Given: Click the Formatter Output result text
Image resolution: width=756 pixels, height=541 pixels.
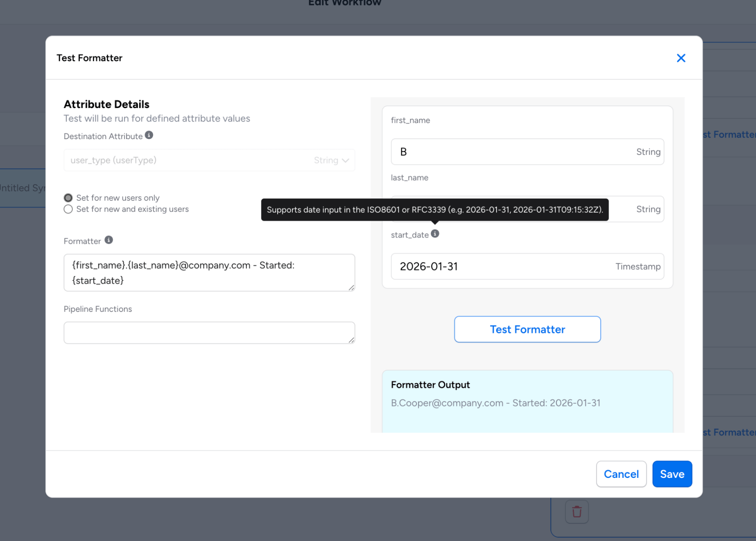Looking at the screenshot, I should point(495,403).
